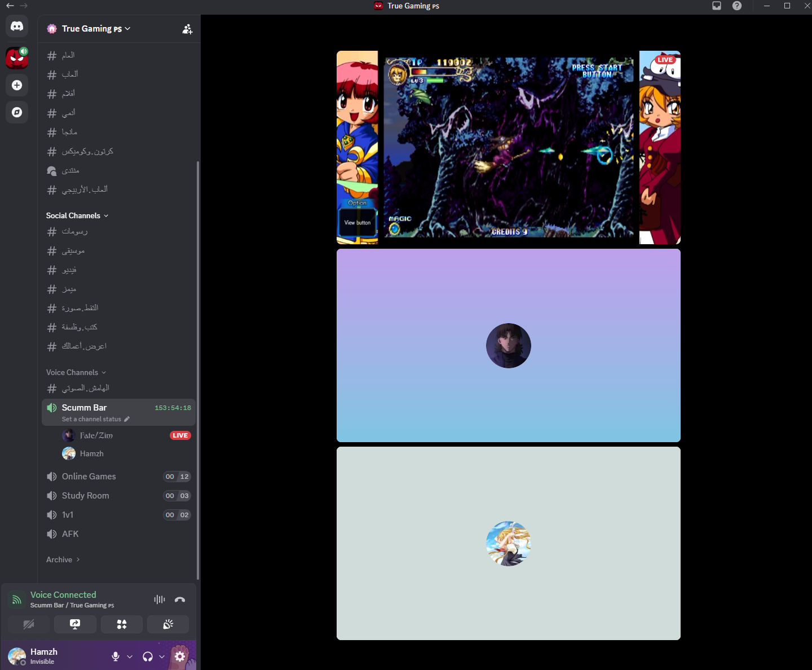Share your screen
Screen dimensions: 812x670
tap(75, 624)
